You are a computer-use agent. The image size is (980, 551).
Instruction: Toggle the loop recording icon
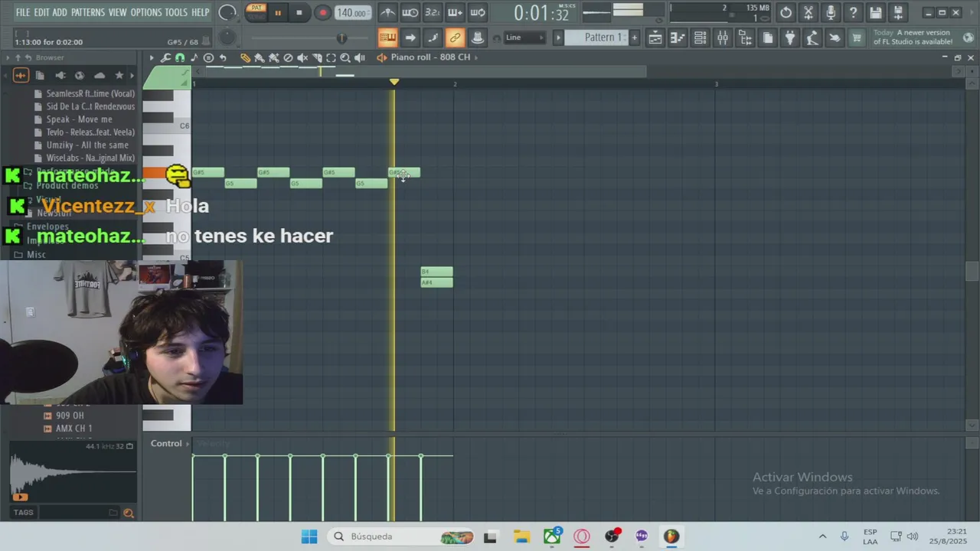coord(477,12)
